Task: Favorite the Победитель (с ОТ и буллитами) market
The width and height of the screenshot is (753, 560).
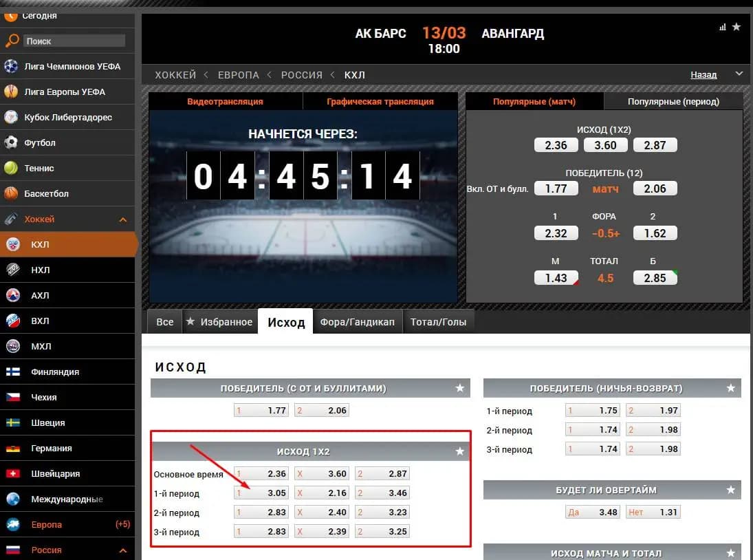Action: point(459,388)
